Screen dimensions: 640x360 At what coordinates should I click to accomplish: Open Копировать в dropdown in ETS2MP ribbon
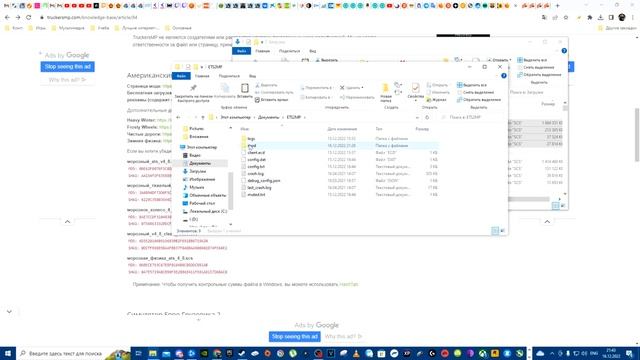point(316,97)
